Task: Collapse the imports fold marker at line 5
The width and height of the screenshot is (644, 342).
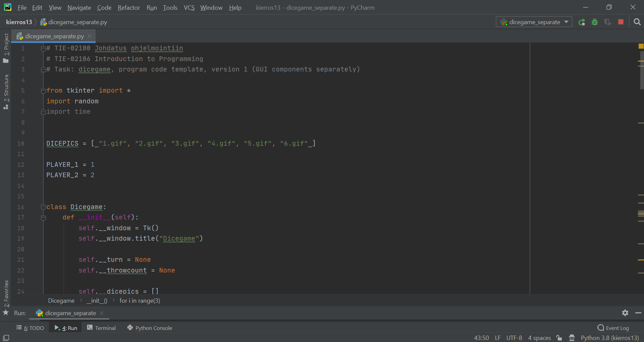Action: [43, 91]
